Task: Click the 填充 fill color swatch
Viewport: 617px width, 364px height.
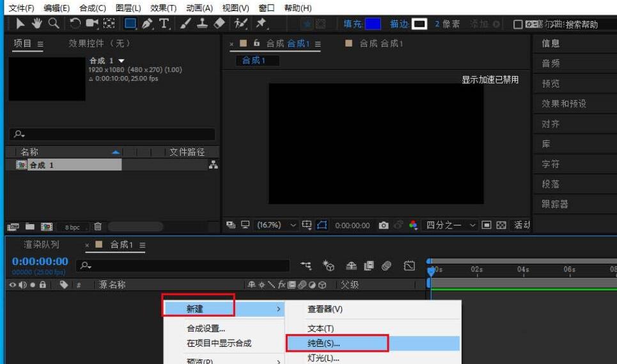Action: [x=373, y=24]
